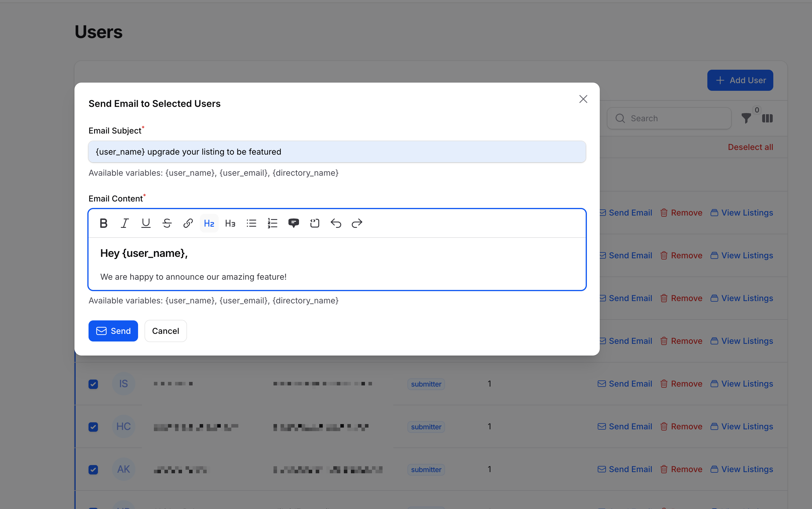The height and width of the screenshot is (509, 812).
Task: Uncheck the IS user checkbox
Action: pyautogui.click(x=93, y=384)
